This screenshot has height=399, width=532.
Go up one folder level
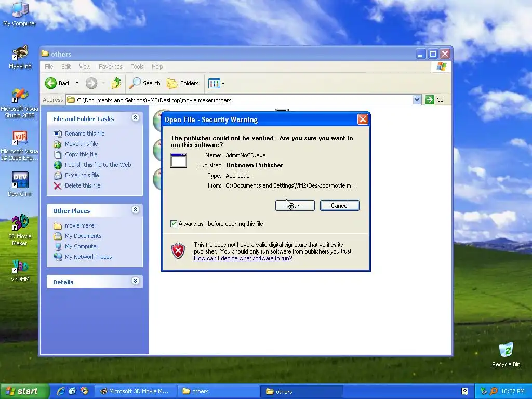coord(116,83)
